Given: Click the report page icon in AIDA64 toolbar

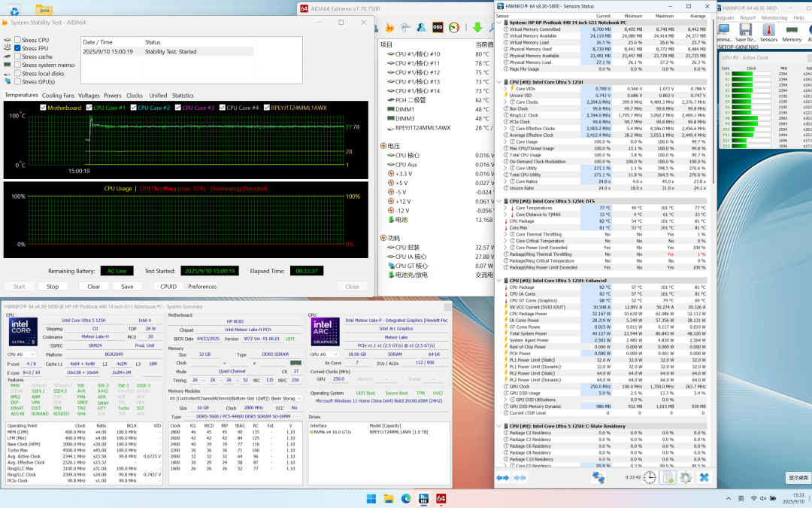Looking at the screenshot, I should (x=405, y=28).
